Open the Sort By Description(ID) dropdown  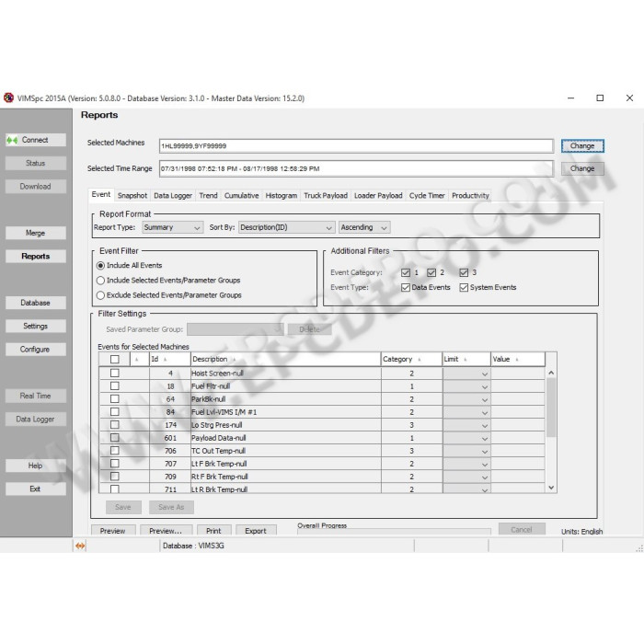(x=286, y=227)
